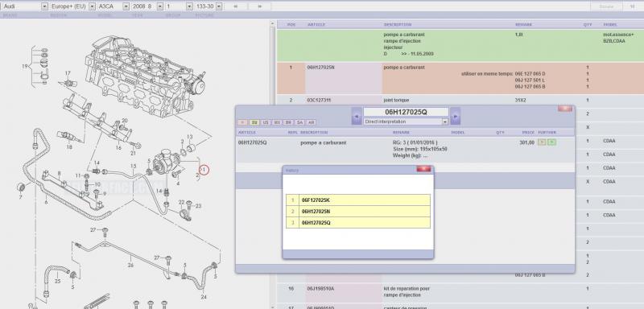Click the left arrow beside part number 06H127025Q
The image size is (644, 309).
pyautogui.click(x=357, y=116)
